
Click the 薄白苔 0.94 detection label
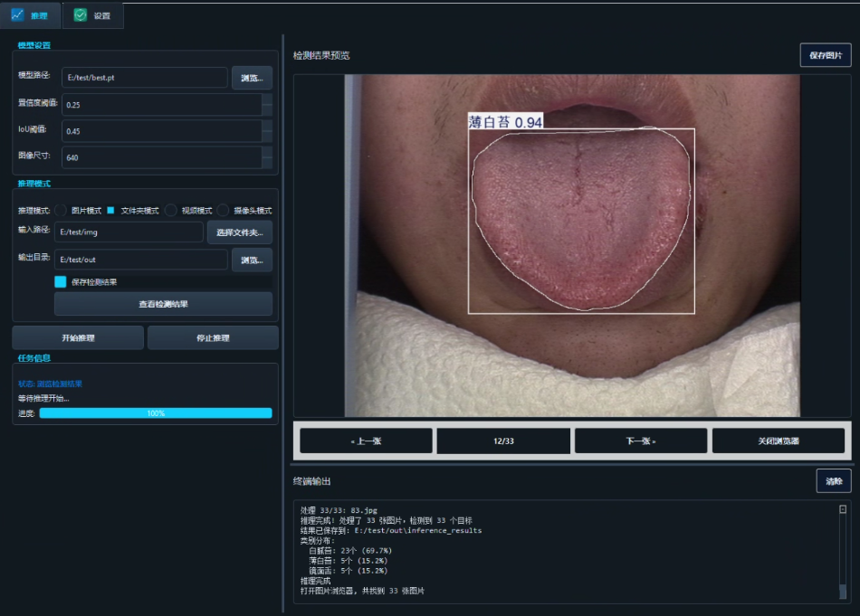506,122
